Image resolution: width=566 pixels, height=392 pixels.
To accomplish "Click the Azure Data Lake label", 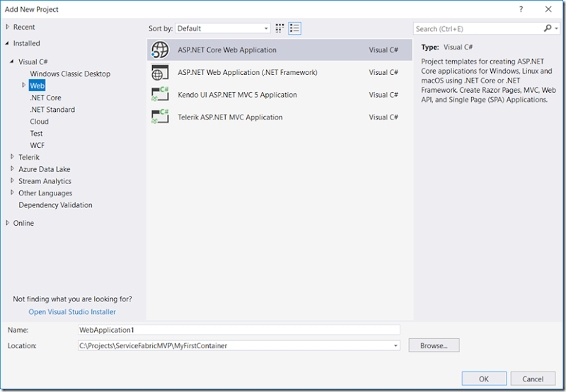I will click(x=45, y=169).
